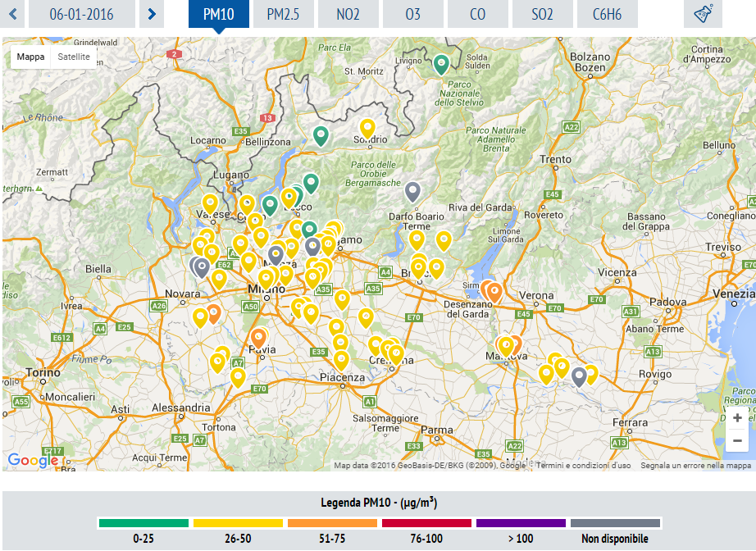
Task: Open Segnala un errore nella mappa link
Action: pos(695,466)
